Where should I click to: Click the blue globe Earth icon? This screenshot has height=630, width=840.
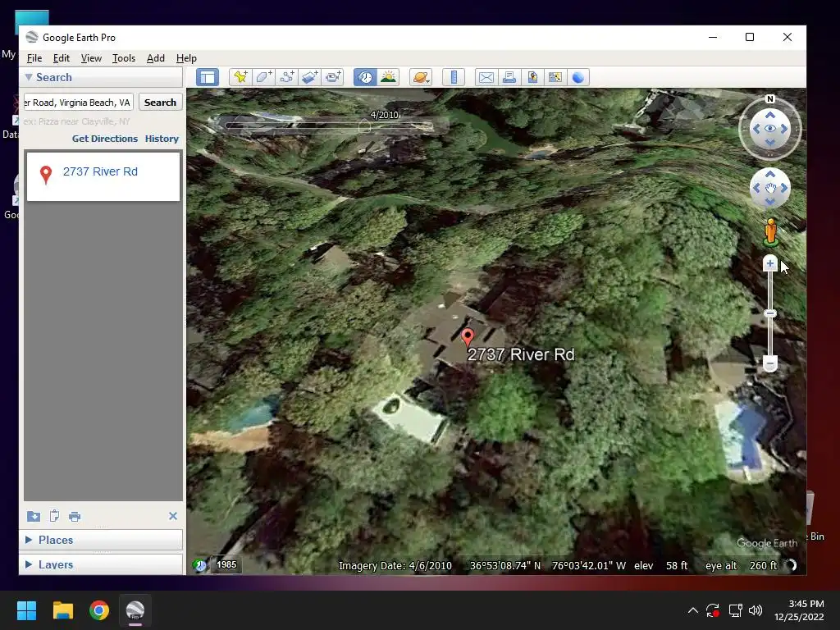(578, 77)
